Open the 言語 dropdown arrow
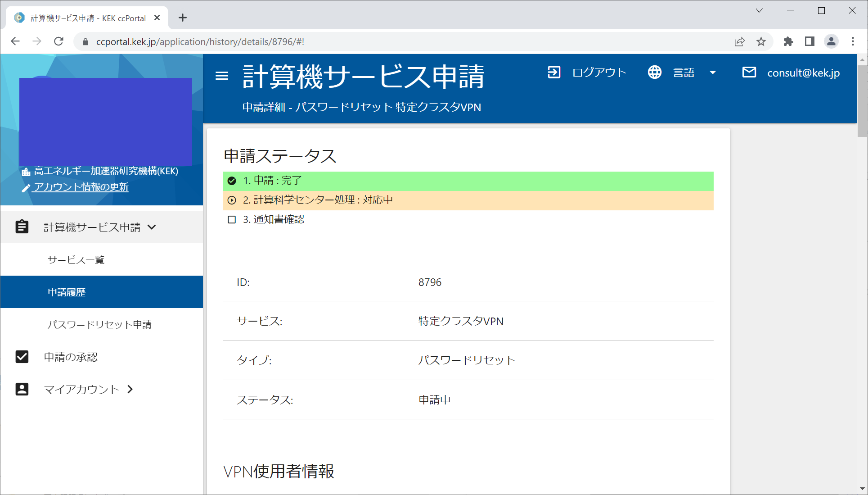Viewport: 868px width, 495px height. [x=713, y=72]
